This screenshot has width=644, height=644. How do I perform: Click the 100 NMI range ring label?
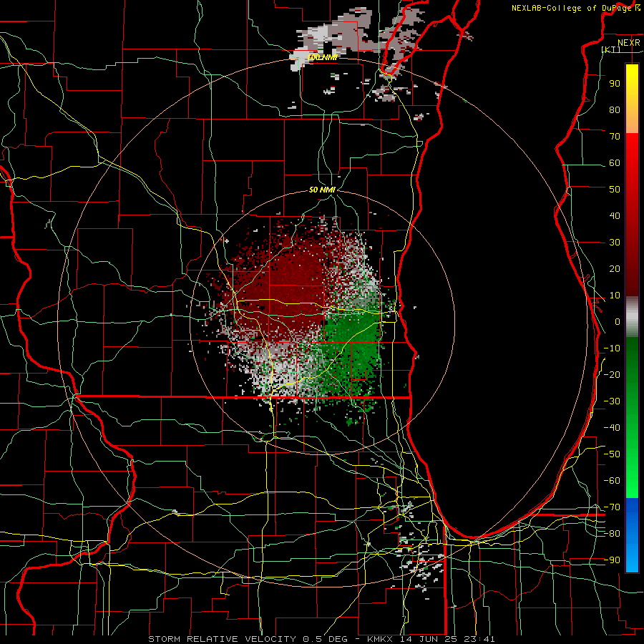tap(322, 57)
